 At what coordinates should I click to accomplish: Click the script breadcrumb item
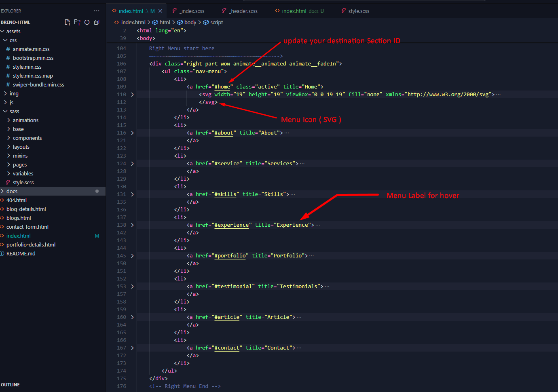coord(213,22)
